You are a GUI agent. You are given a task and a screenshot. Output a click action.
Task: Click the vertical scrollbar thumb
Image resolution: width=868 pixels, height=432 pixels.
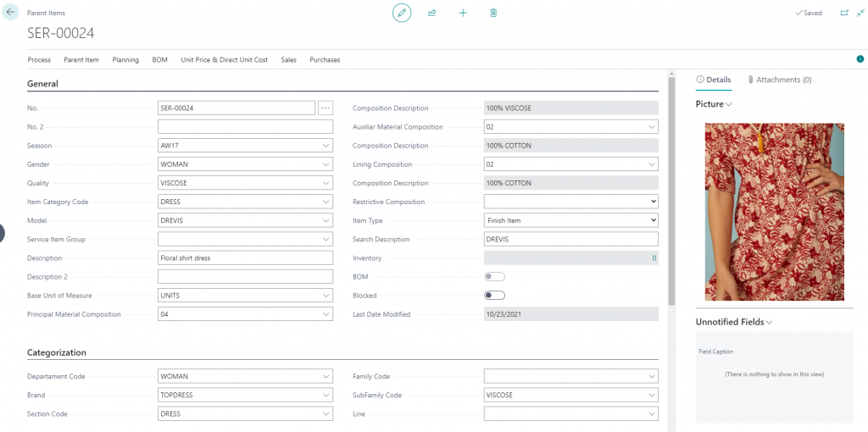[671, 191]
